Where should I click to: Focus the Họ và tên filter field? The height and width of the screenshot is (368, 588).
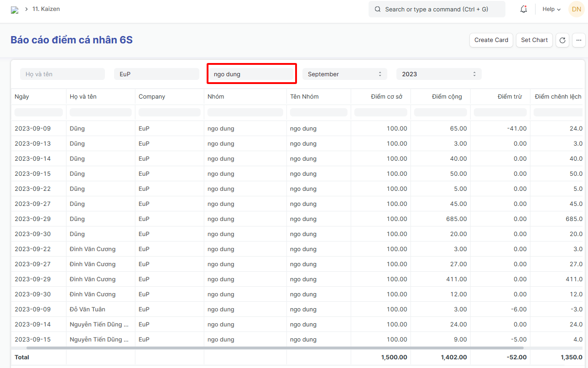coord(62,74)
